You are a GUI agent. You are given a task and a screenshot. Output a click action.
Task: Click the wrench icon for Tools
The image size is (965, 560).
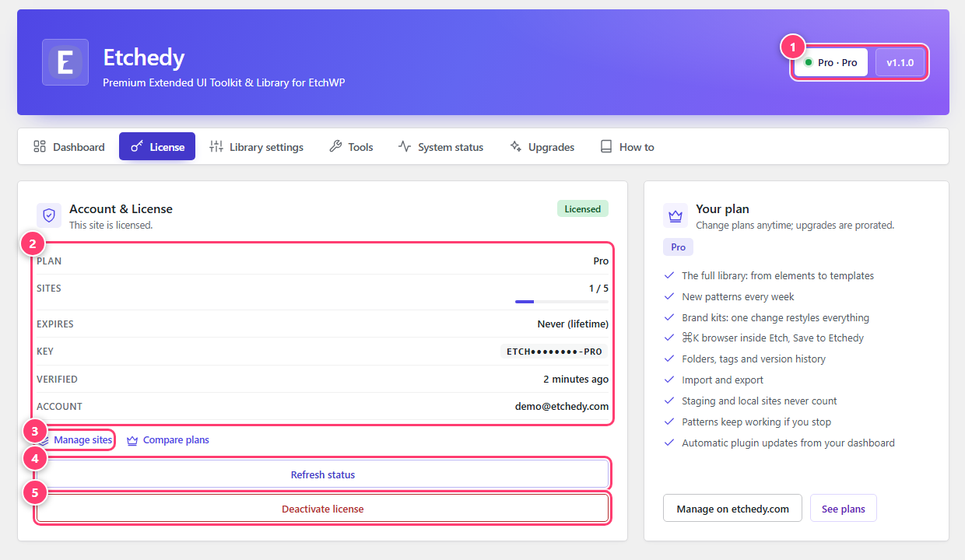coord(335,147)
